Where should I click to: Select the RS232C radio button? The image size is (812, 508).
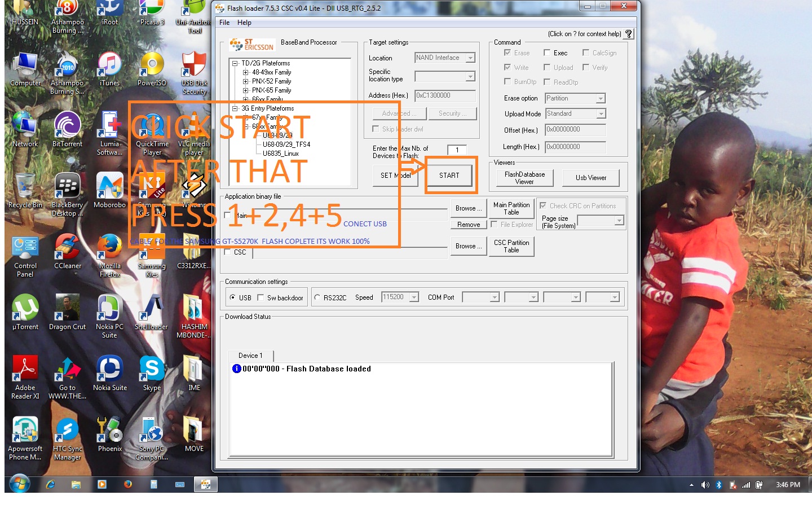pyautogui.click(x=317, y=297)
